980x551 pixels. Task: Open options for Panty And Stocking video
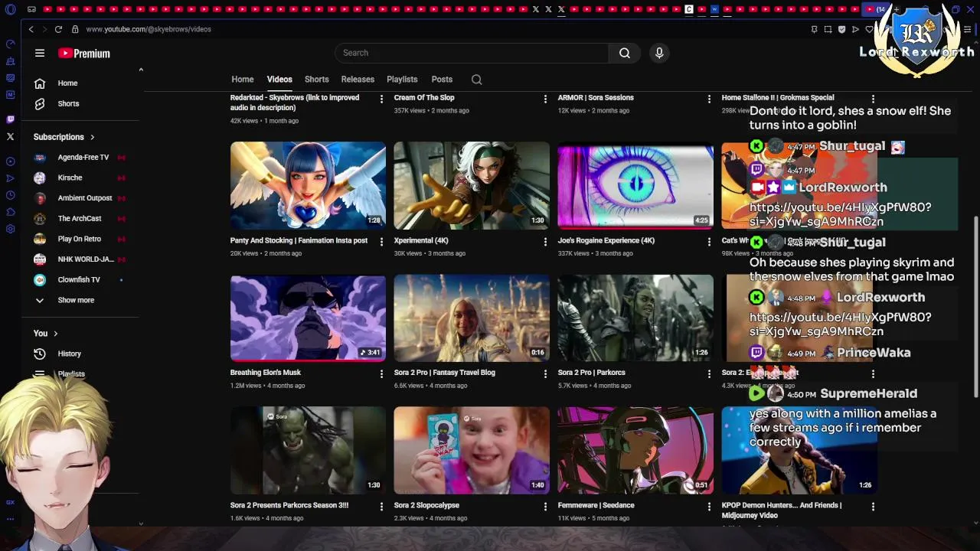381,242
